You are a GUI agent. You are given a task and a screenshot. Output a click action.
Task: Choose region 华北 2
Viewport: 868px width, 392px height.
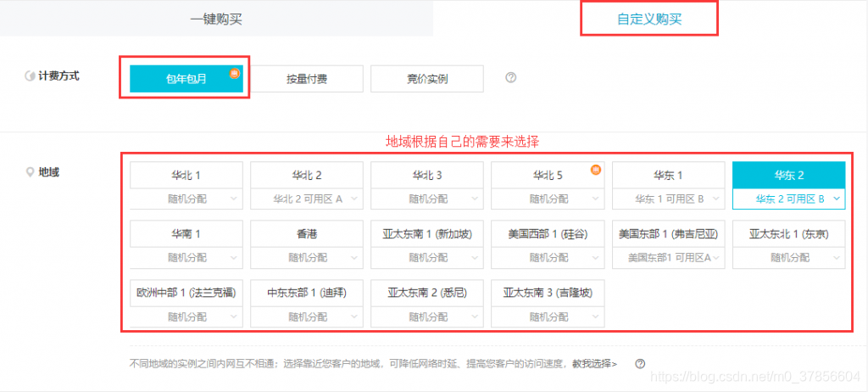(307, 175)
